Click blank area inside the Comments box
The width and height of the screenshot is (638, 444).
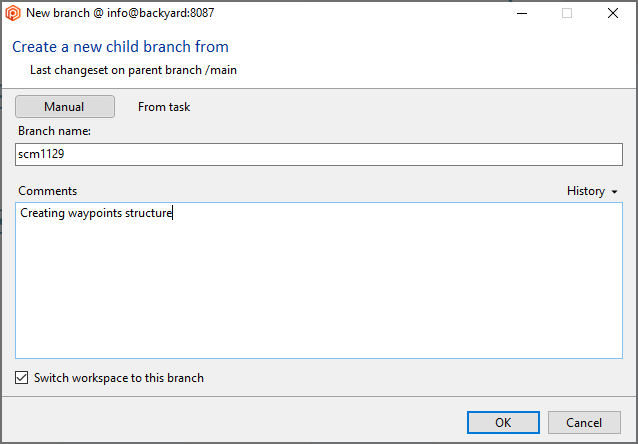pos(319,293)
